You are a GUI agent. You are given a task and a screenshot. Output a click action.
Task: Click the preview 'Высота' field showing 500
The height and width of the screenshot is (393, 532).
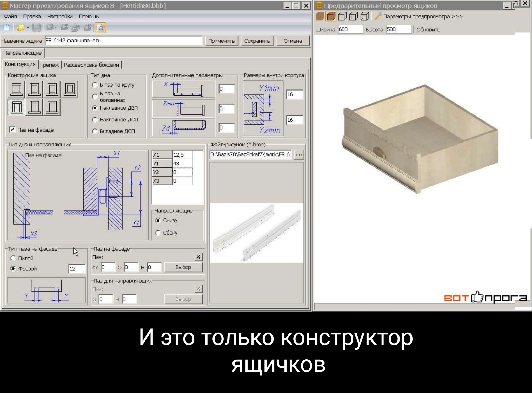point(399,29)
